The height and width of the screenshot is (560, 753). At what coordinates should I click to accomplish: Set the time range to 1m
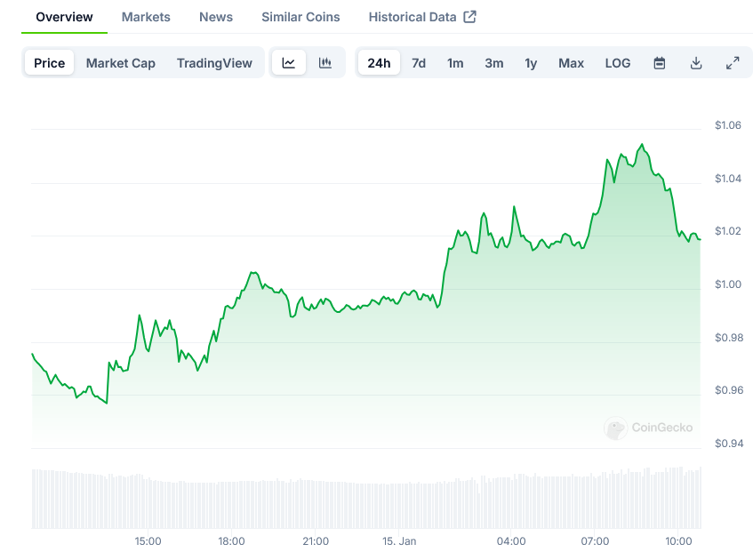(455, 63)
